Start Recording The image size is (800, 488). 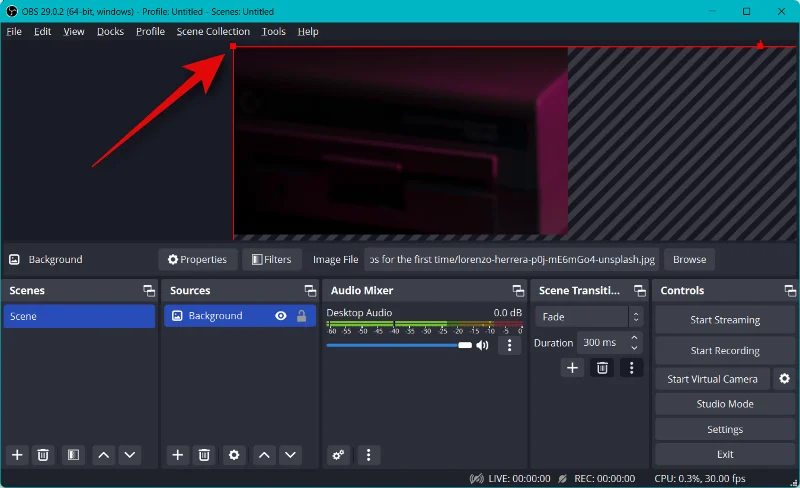pyautogui.click(x=725, y=350)
